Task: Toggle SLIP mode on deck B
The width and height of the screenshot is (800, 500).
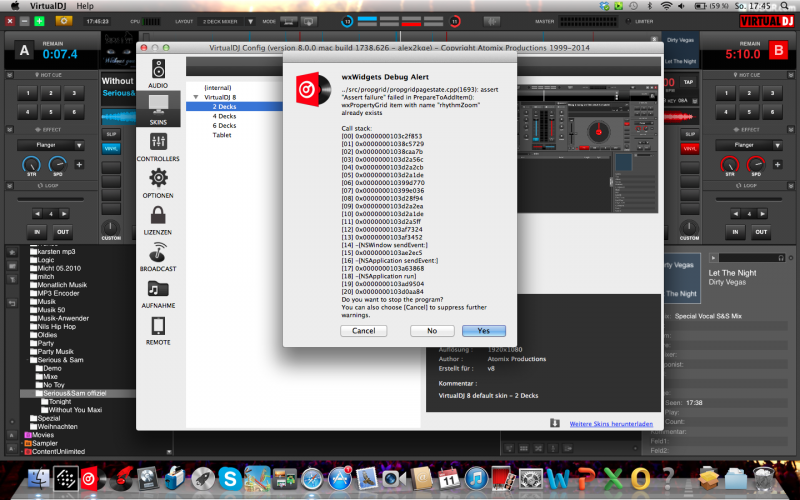Action: pos(690,134)
